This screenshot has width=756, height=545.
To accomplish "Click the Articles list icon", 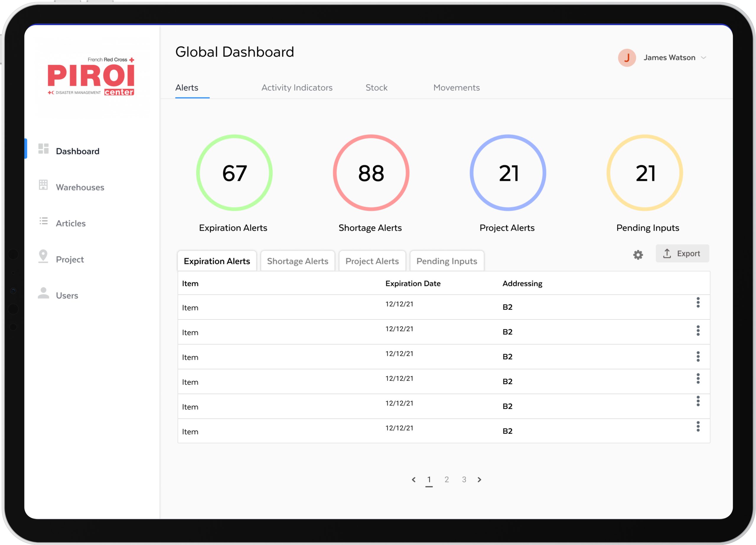I will pyautogui.click(x=43, y=221).
